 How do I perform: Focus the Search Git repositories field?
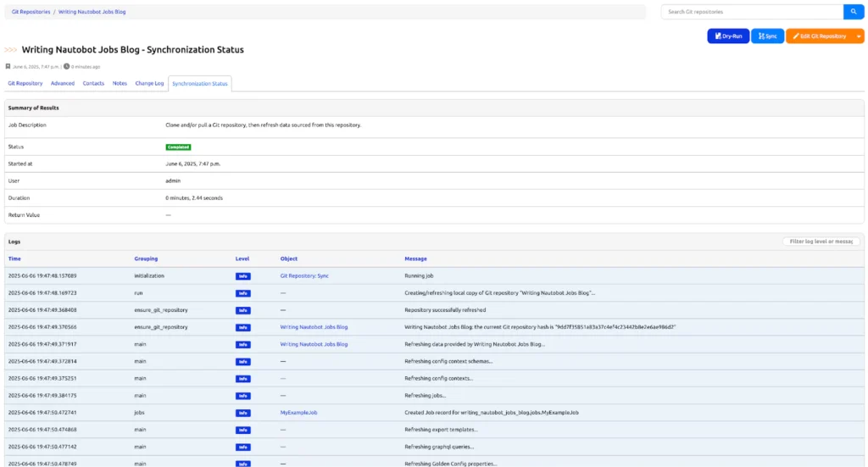click(x=752, y=12)
